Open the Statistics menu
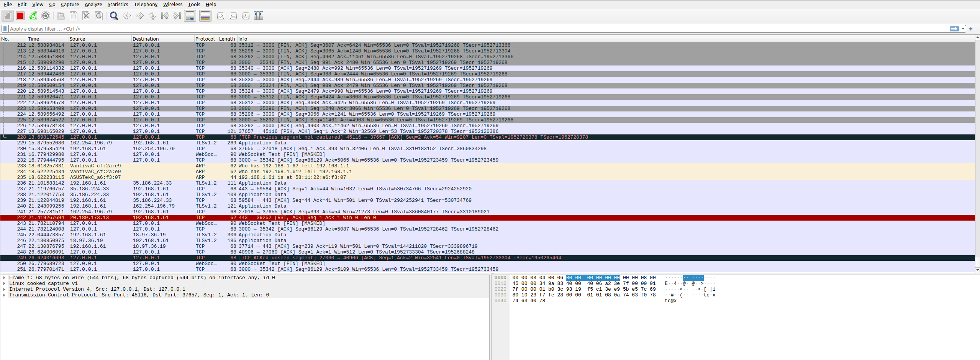This screenshot has height=360, width=980. tap(118, 4)
